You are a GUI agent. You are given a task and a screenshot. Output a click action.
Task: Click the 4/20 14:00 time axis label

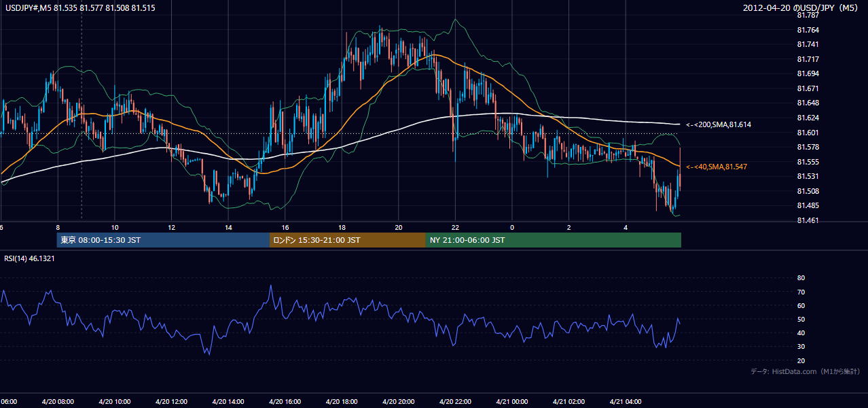228,402
